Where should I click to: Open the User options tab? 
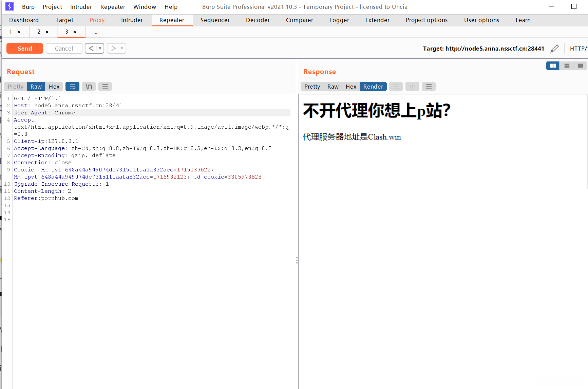482,20
